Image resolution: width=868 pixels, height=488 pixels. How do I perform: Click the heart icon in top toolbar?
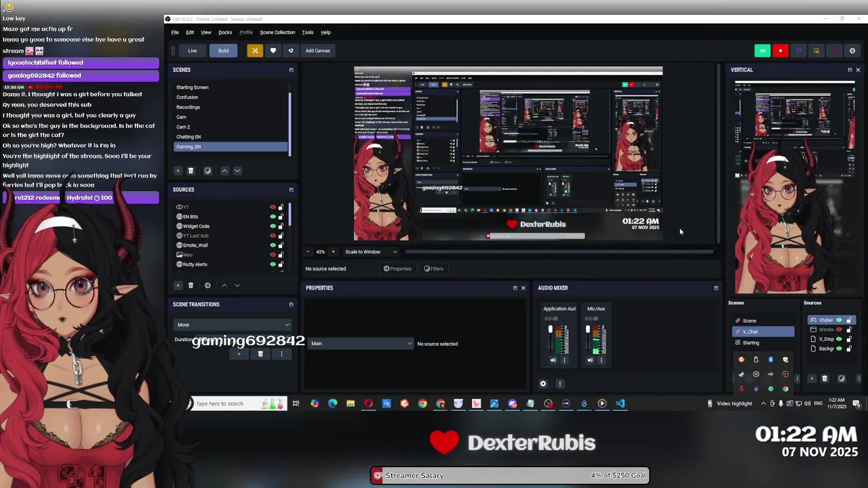tap(273, 50)
